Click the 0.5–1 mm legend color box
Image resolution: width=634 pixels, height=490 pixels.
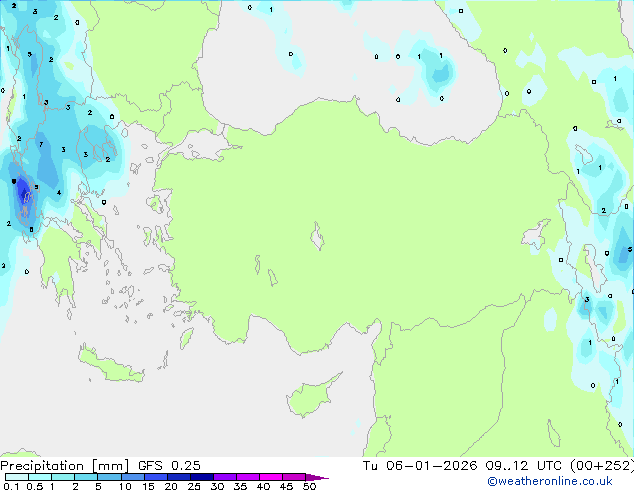(x=40, y=477)
